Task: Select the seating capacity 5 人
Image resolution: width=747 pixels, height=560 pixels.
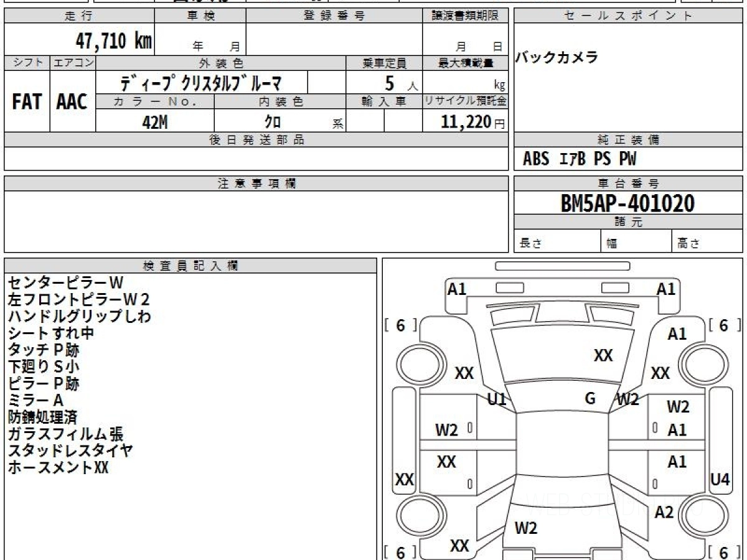Action: tap(400, 83)
